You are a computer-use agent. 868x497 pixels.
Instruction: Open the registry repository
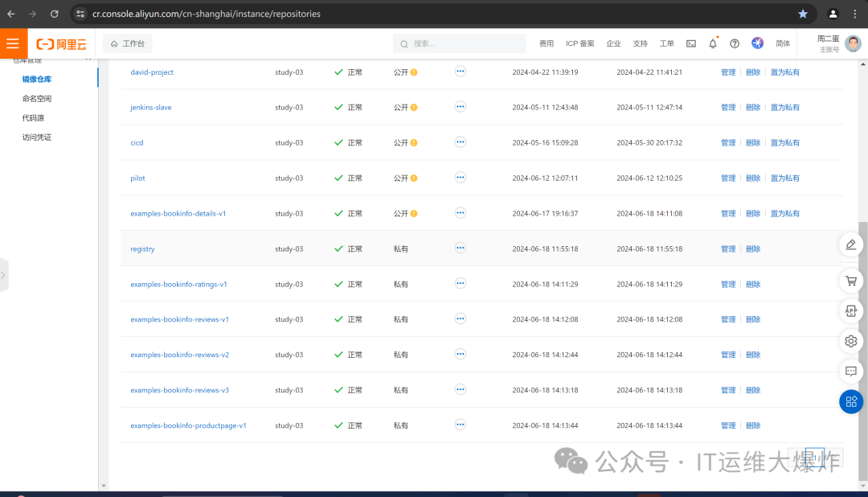[x=142, y=249]
